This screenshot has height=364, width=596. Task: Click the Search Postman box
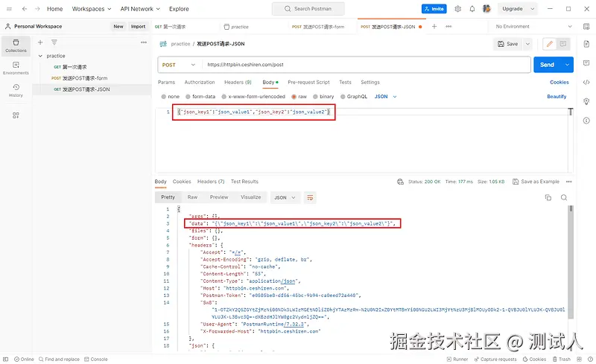[308, 9]
